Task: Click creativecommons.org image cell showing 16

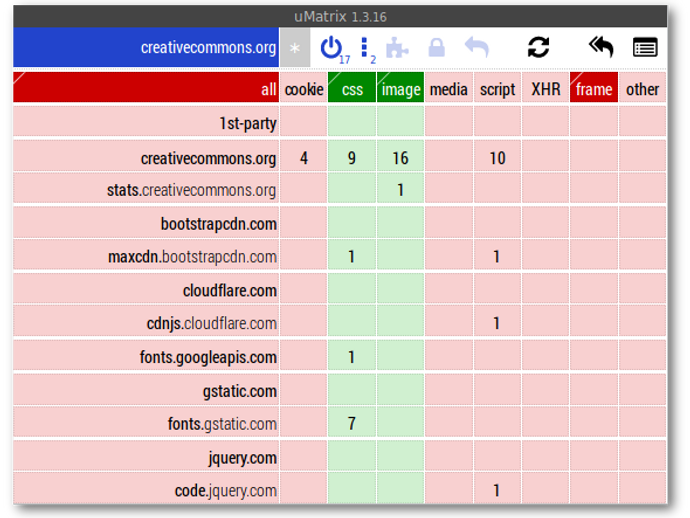Action: click(400, 155)
